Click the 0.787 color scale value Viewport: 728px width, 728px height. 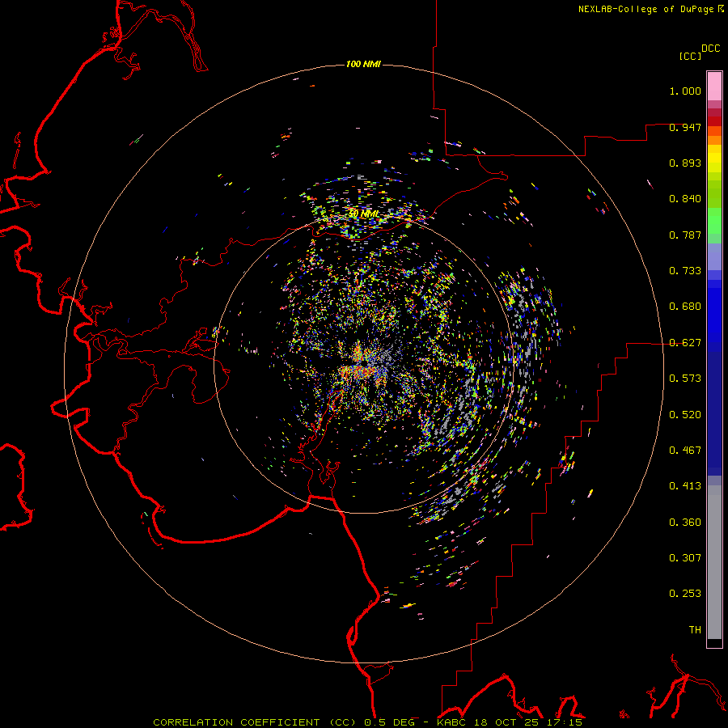pos(685,235)
